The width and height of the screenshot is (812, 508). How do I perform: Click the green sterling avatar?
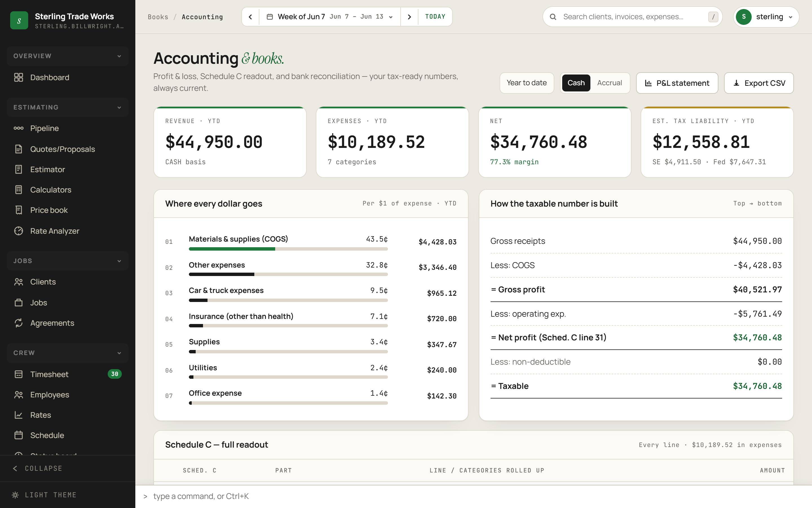(743, 17)
